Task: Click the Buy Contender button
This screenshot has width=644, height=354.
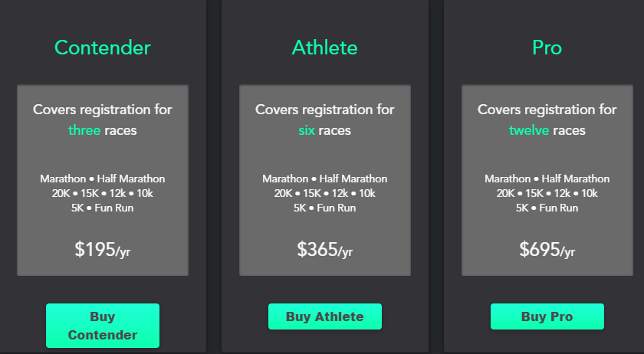Action: pos(103,326)
